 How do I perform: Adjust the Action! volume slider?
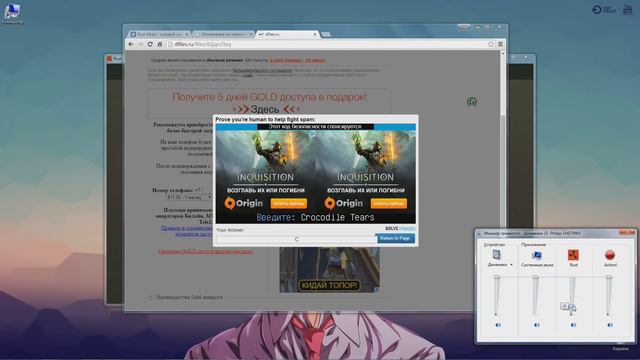pos(609,295)
